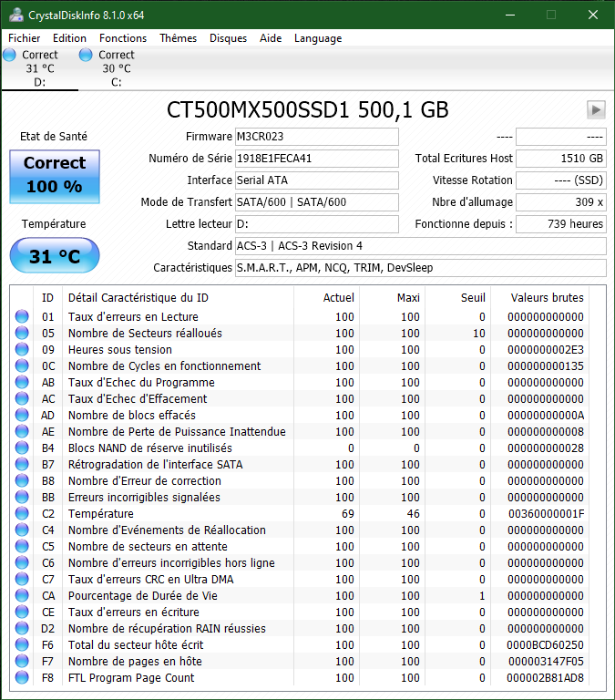Click the Maxi column header
This screenshot has height=700, width=615.
(x=393, y=298)
